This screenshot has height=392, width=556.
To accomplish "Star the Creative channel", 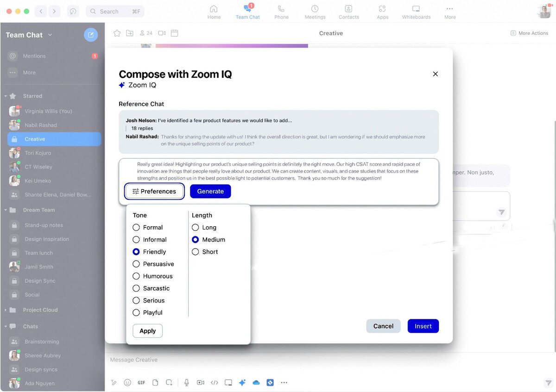I will point(117,33).
